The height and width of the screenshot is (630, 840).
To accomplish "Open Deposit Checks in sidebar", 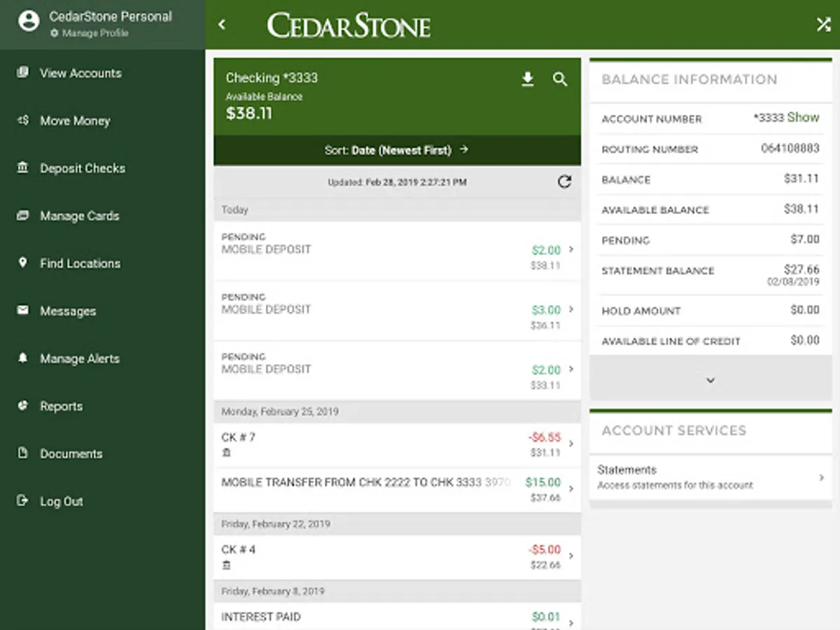I will [83, 168].
